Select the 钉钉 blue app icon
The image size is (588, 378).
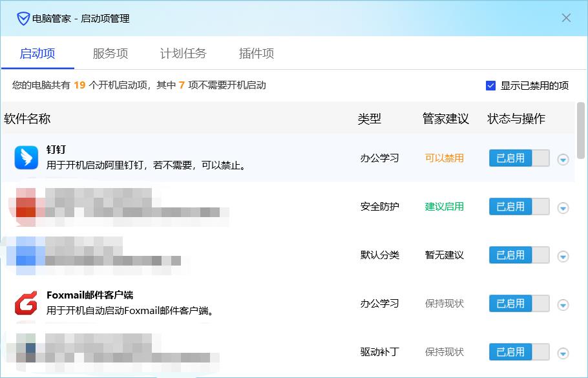coord(26,158)
